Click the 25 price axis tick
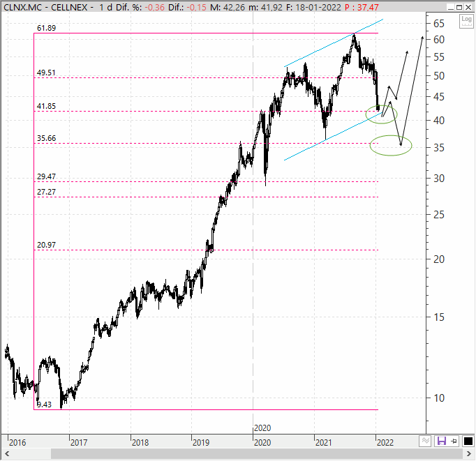 [x=439, y=215]
